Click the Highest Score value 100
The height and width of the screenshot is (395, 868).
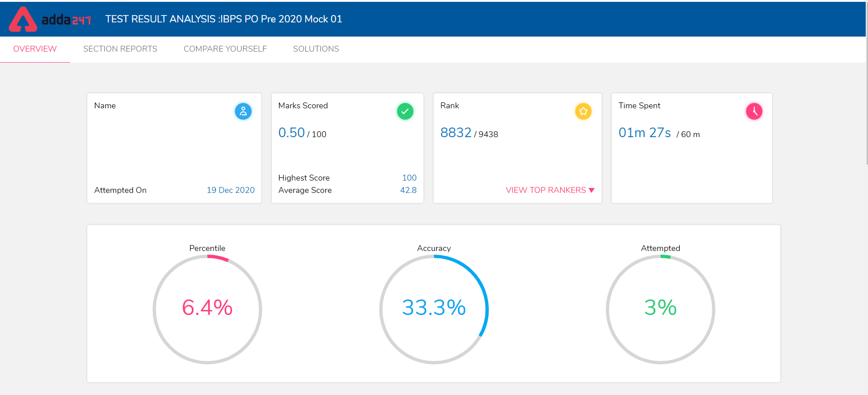pyautogui.click(x=409, y=178)
